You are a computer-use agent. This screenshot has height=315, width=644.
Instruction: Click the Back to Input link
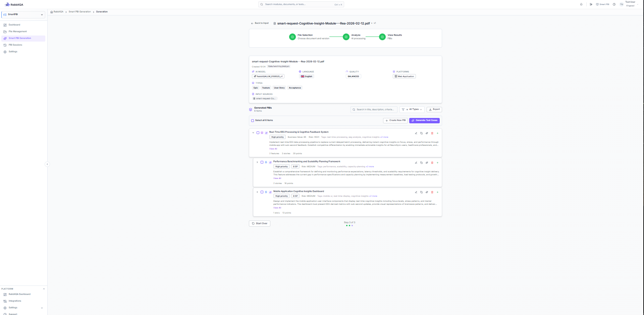pos(260,23)
